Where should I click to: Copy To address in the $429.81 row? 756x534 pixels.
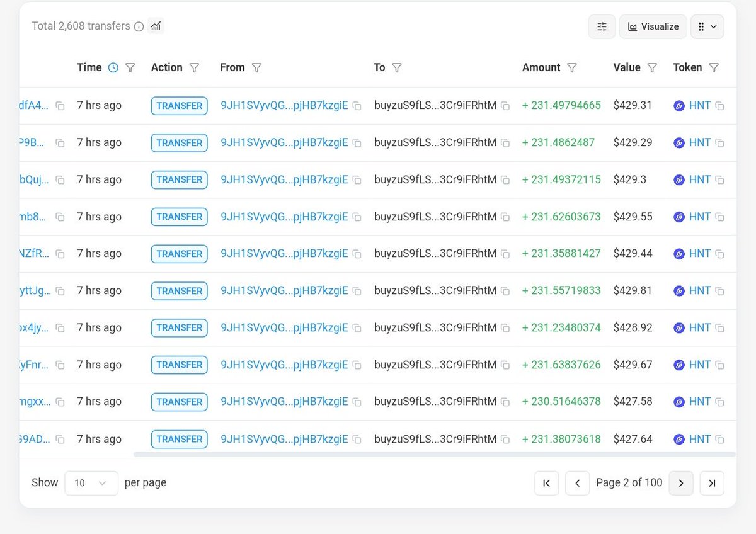(x=505, y=291)
